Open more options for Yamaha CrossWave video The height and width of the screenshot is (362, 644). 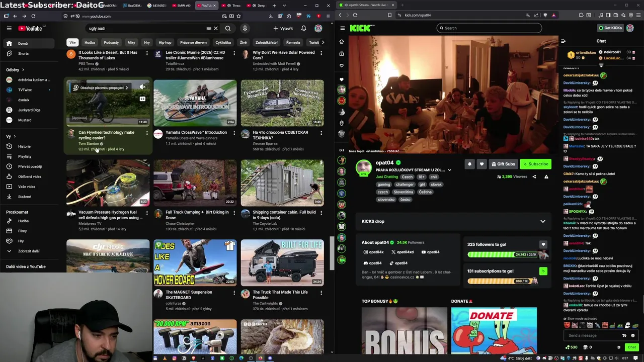[x=234, y=133]
